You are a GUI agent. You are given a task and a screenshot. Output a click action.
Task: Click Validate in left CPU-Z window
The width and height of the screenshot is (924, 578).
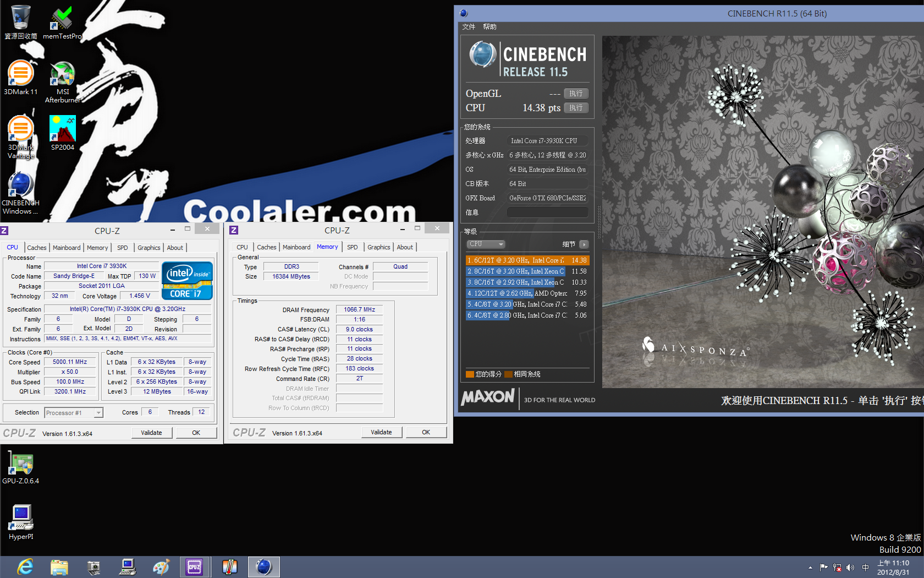(151, 433)
